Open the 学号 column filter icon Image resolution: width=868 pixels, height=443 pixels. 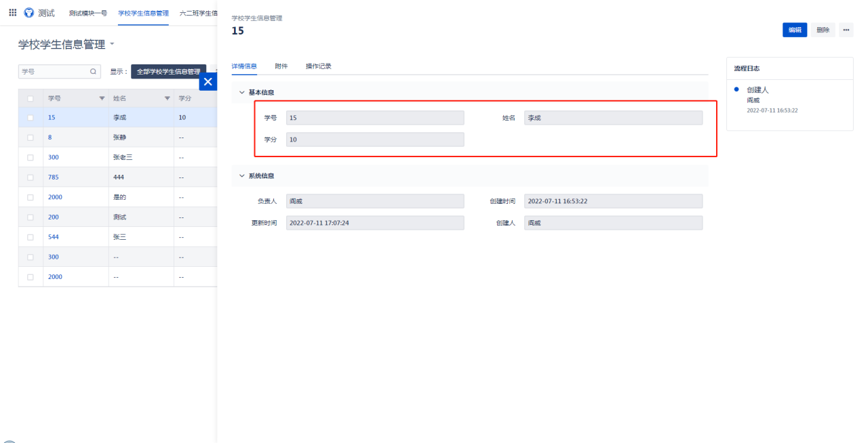[102, 98]
